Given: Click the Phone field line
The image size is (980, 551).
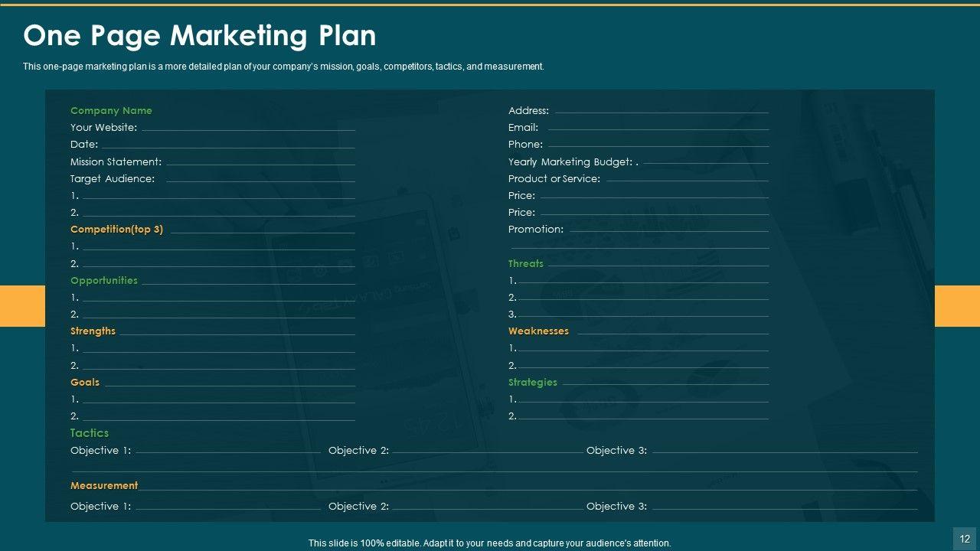Looking at the screenshot, I should pyautogui.click(x=658, y=146).
